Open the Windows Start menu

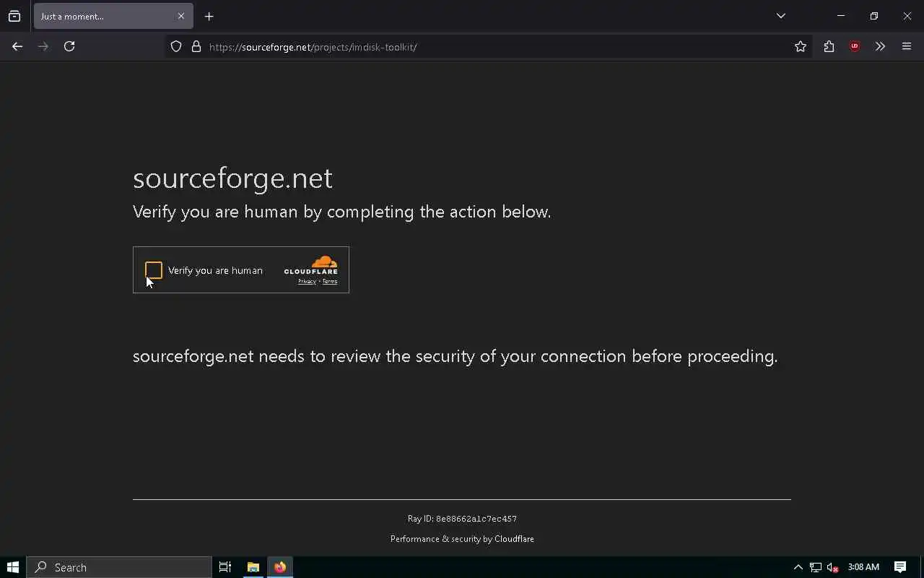tap(13, 567)
